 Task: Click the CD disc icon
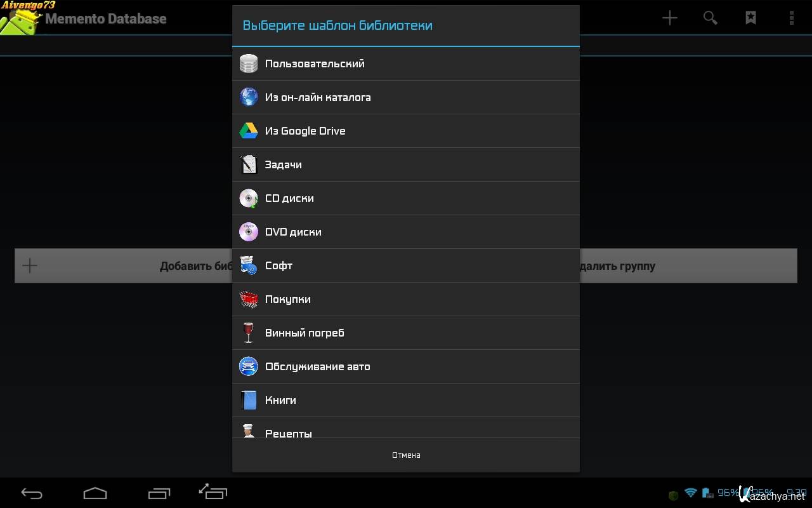point(249,198)
